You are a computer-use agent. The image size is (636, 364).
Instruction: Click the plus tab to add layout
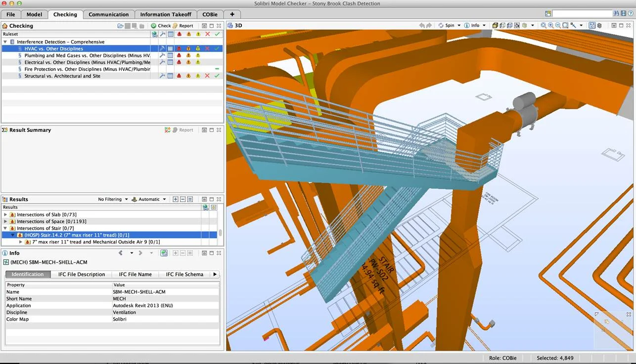coord(232,14)
